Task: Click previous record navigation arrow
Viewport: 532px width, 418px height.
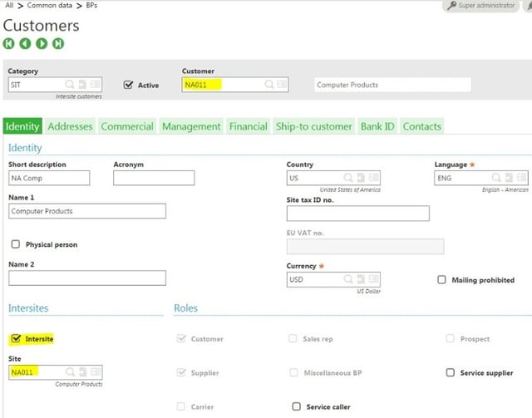Action: [25, 43]
